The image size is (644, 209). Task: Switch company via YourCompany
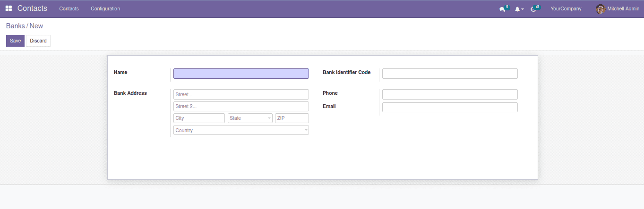pos(566,9)
